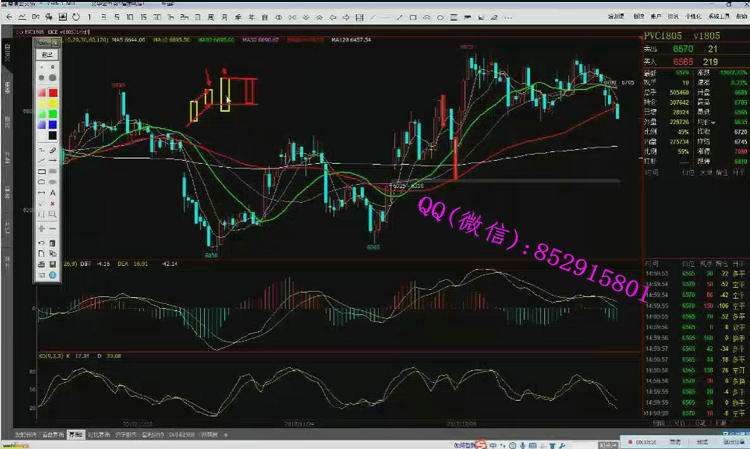
Task: Select the highlighted third bottom tab
Action: tap(76, 435)
